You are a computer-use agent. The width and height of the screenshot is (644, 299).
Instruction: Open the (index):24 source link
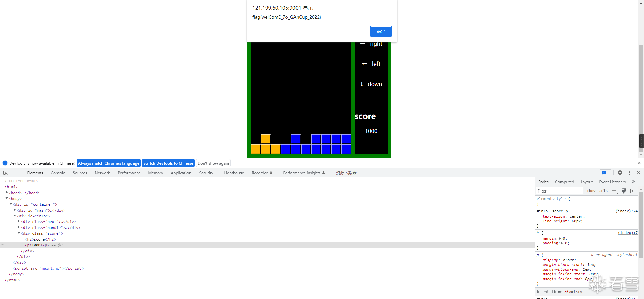pos(627,211)
